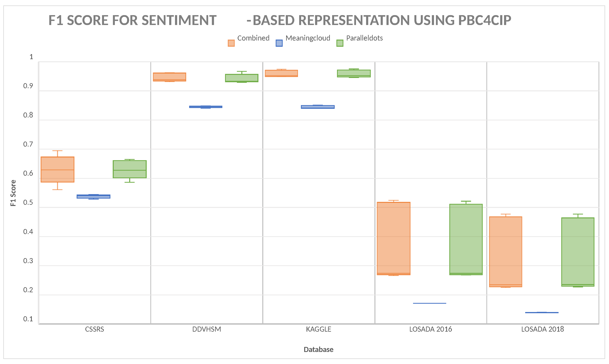Select the green Paralleldots box for LOSADA 2018
The image size is (609, 364).
tap(578, 252)
